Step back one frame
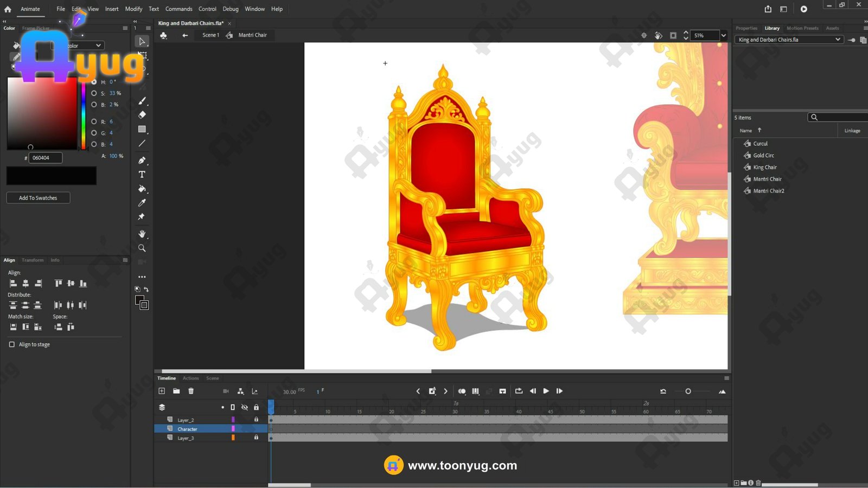 tap(533, 391)
